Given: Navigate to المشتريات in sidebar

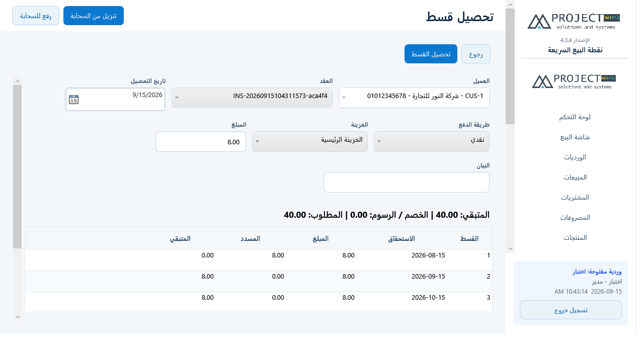Looking at the screenshot, I should 575,197.
